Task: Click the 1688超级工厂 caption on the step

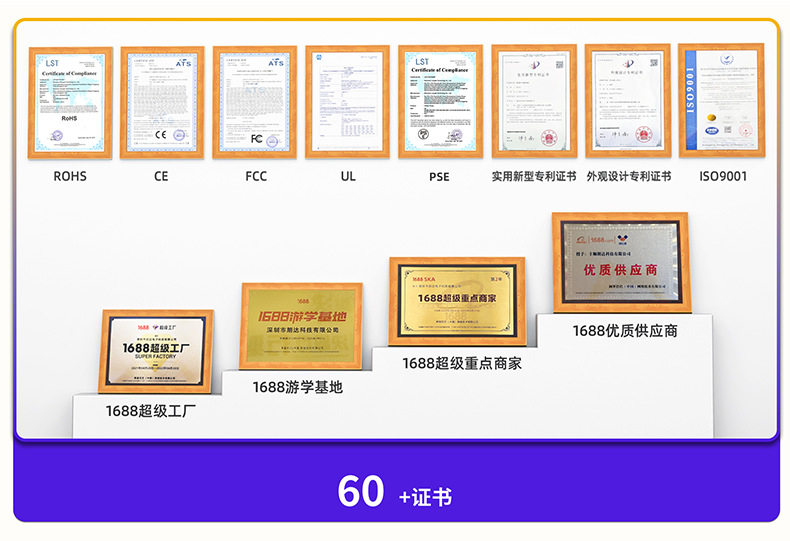Action: point(151,411)
